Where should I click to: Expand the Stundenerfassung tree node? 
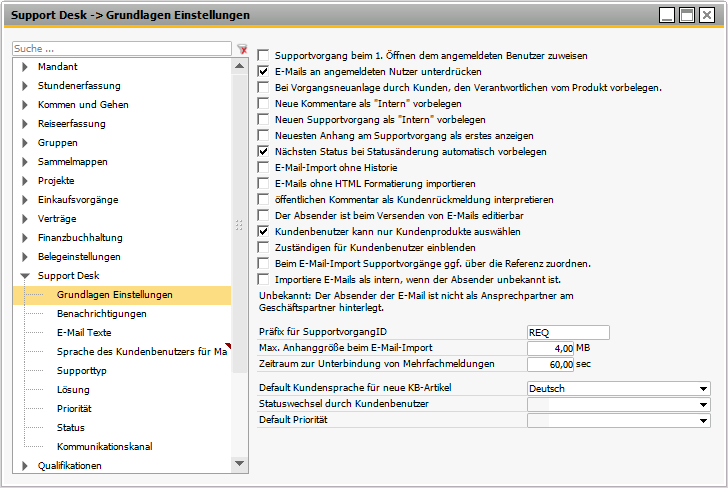25,86
